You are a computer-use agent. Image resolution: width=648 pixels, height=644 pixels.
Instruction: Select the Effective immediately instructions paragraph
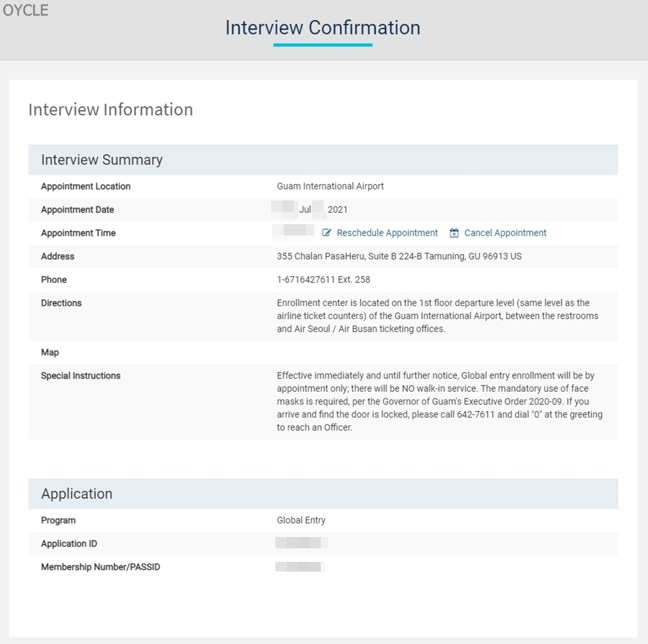440,401
